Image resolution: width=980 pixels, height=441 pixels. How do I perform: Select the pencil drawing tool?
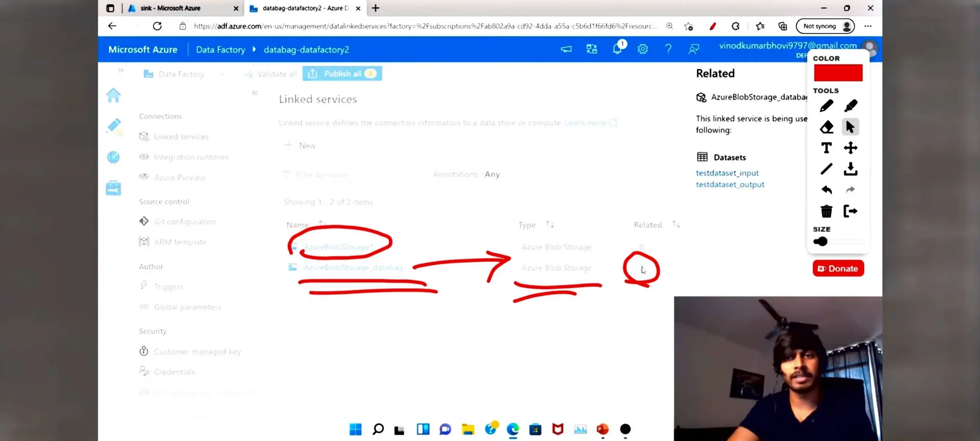(x=826, y=106)
